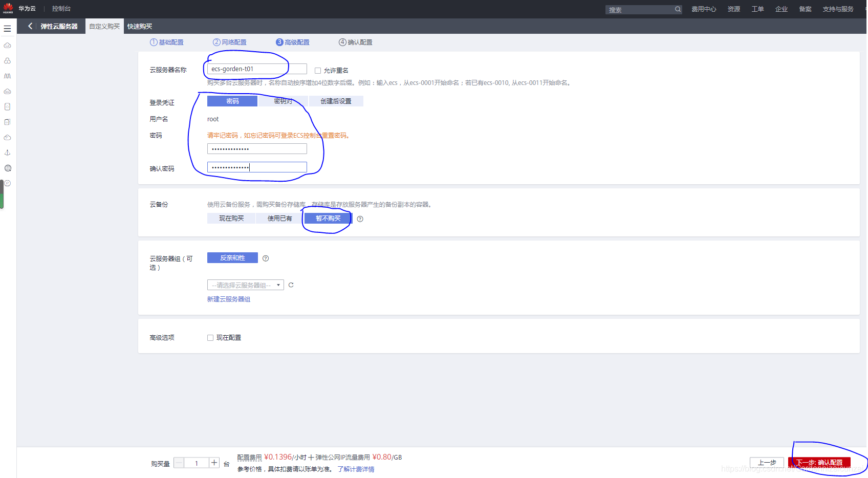
Task: Choose 暂不购买 cloud backup option
Action: [328, 219]
